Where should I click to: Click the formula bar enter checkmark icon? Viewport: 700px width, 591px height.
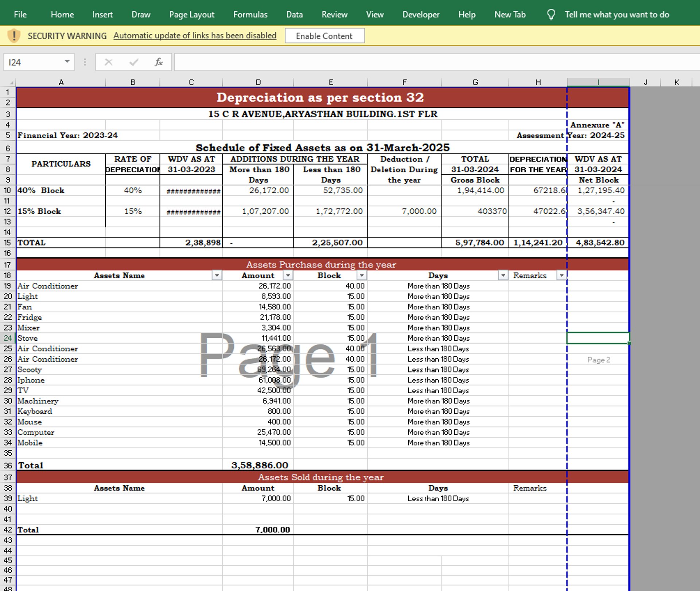click(x=134, y=62)
